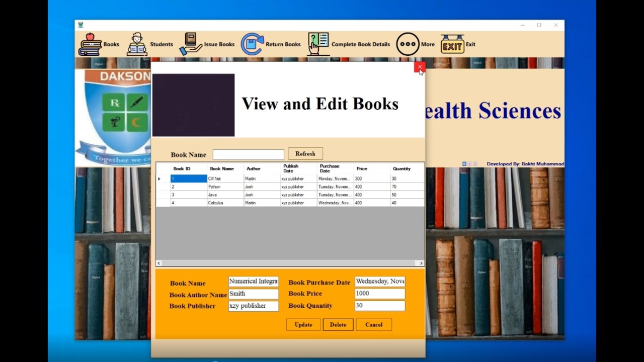
Task: Click the Author cell in the Python row
Action: point(262,187)
